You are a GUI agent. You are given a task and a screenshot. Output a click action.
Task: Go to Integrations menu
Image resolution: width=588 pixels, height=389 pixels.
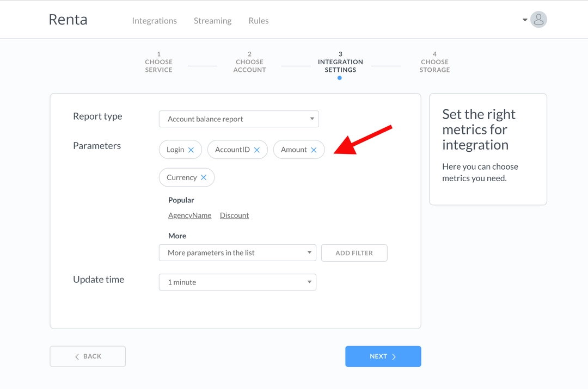(155, 21)
